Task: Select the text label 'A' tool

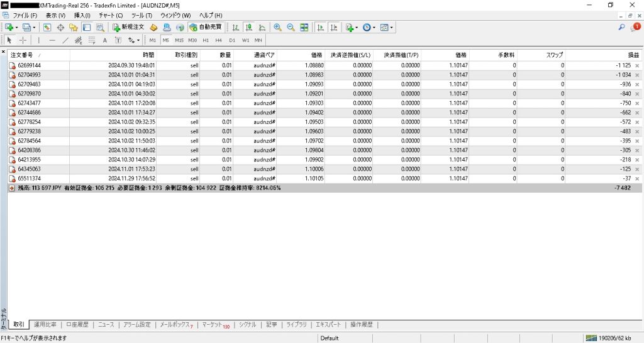Action: coord(105,40)
